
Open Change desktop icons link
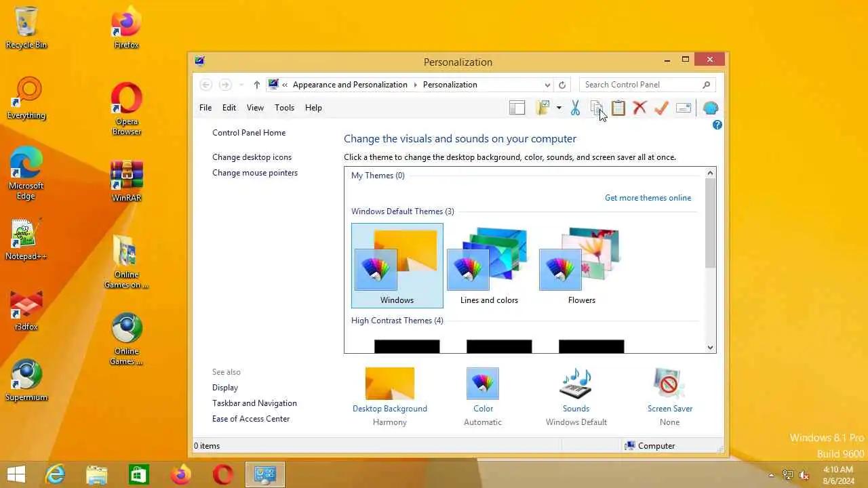[252, 157]
